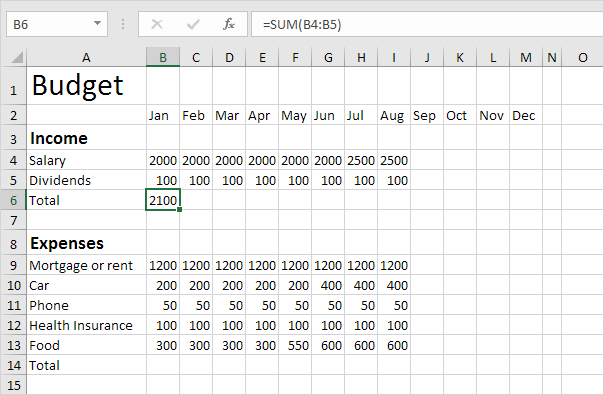Select column B header
Viewport: 604px width, 395px height.
(163, 57)
